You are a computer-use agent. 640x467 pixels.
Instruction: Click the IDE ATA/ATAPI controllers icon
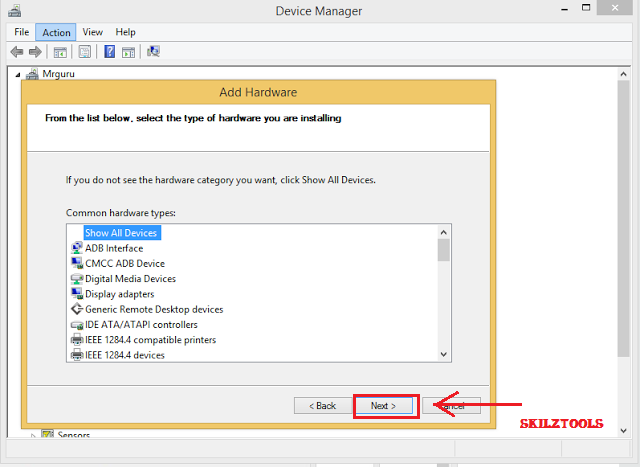pos(77,325)
